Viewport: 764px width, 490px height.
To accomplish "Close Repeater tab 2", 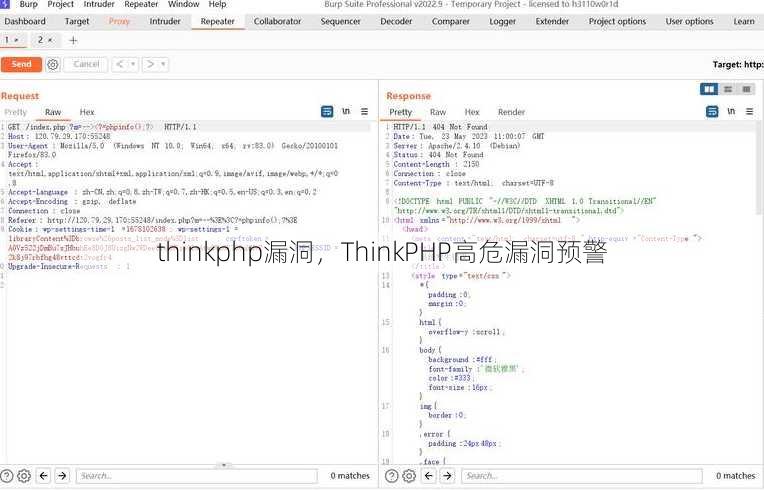I will [50, 40].
